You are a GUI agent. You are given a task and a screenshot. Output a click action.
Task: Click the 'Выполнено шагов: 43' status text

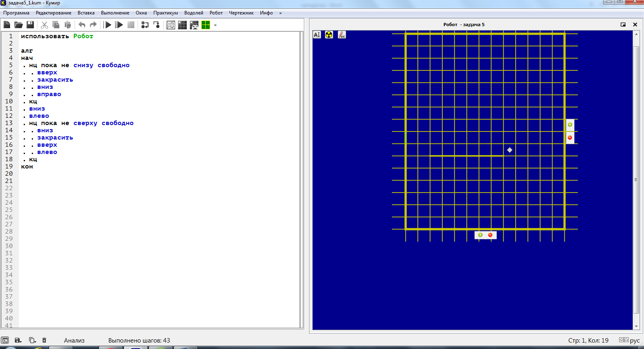coord(139,341)
